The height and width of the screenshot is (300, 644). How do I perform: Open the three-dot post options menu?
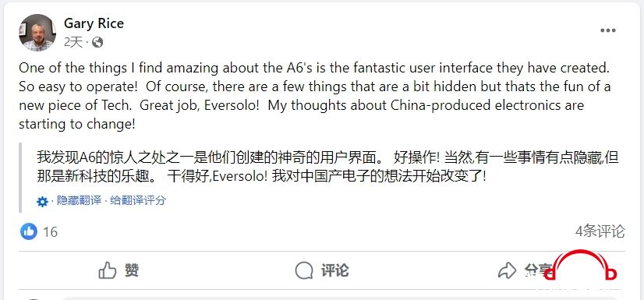608,30
